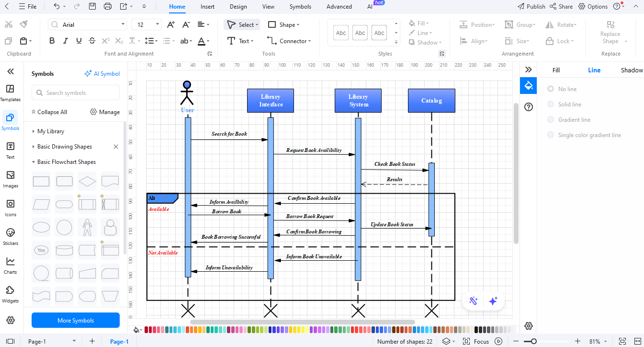Click the help question mark icon in right panel

(x=529, y=107)
